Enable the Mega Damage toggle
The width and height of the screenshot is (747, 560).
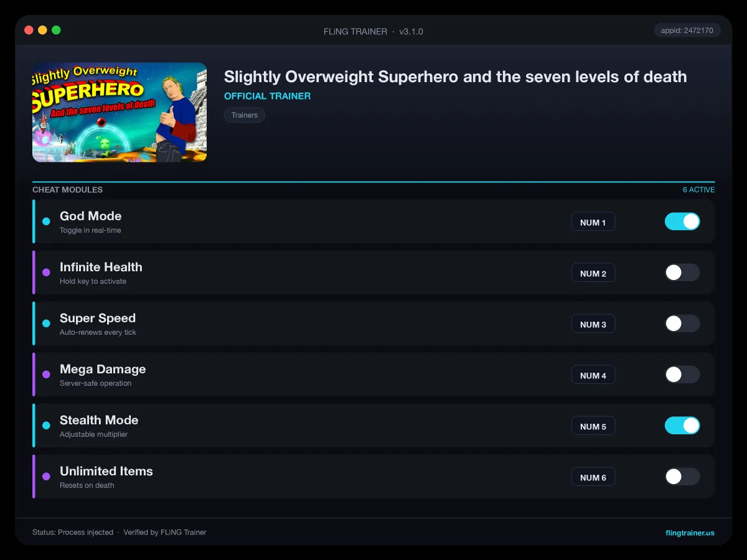pyautogui.click(x=682, y=375)
